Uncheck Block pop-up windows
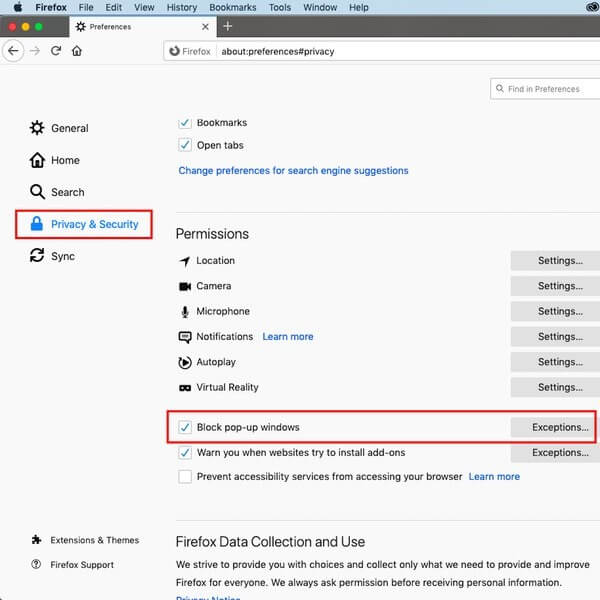Viewport: 600px width, 600px height. click(184, 427)
